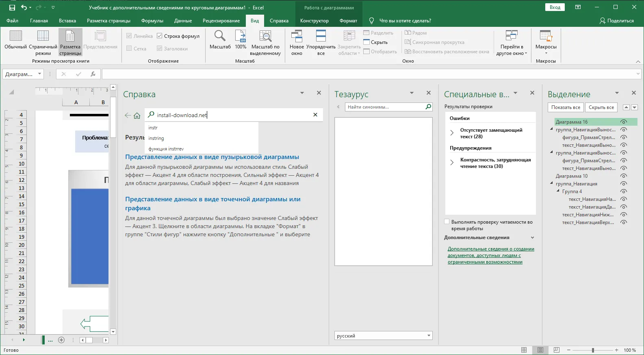This screenshot has width=644, height=355.
Task: Click the Масштаб magnifier icon in ribbon
Action: click(x=220, y=37)
